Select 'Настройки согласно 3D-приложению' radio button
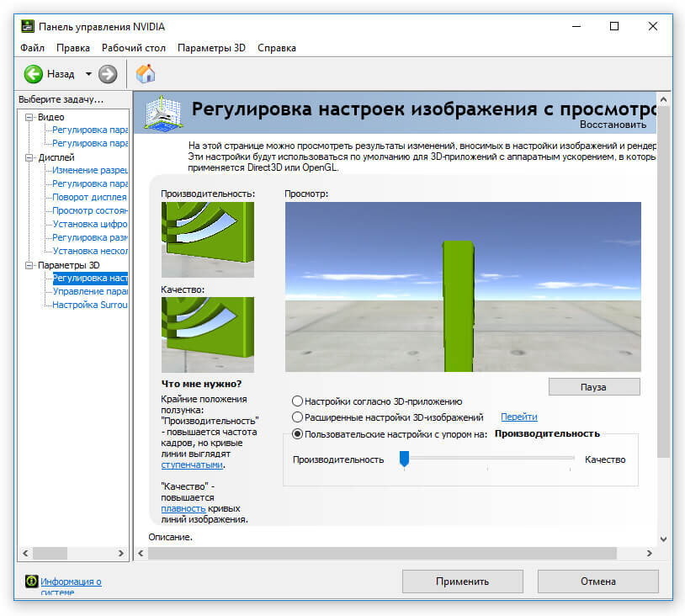Image resolution: width=685 pixels, height=616 pixels. [x=297, y=401]
